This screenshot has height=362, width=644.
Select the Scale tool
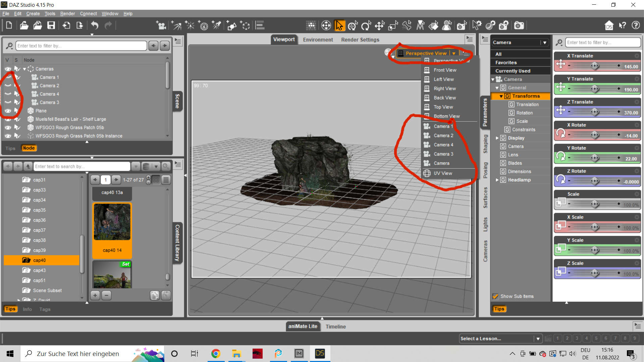(393, 25)
